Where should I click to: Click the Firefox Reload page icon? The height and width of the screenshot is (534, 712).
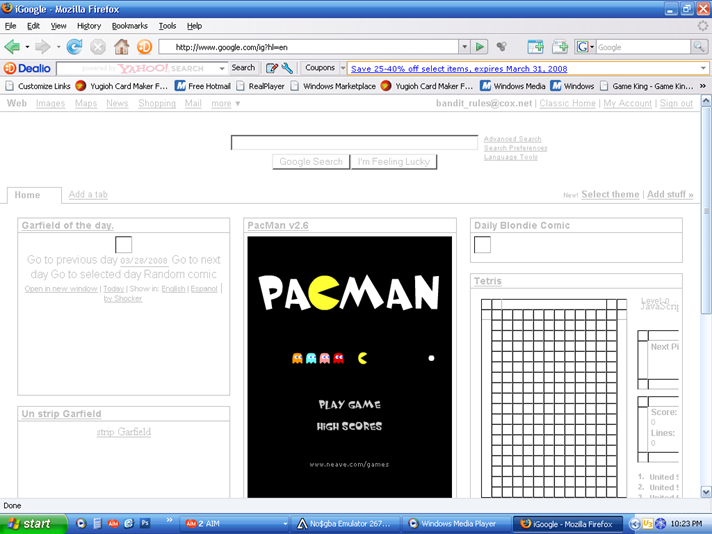74,47
